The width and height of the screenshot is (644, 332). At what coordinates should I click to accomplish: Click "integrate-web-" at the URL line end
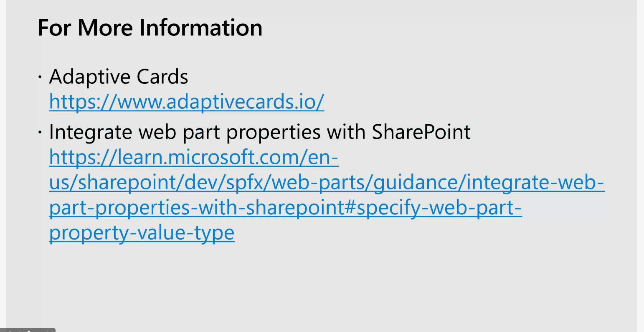tap(535, 183)
